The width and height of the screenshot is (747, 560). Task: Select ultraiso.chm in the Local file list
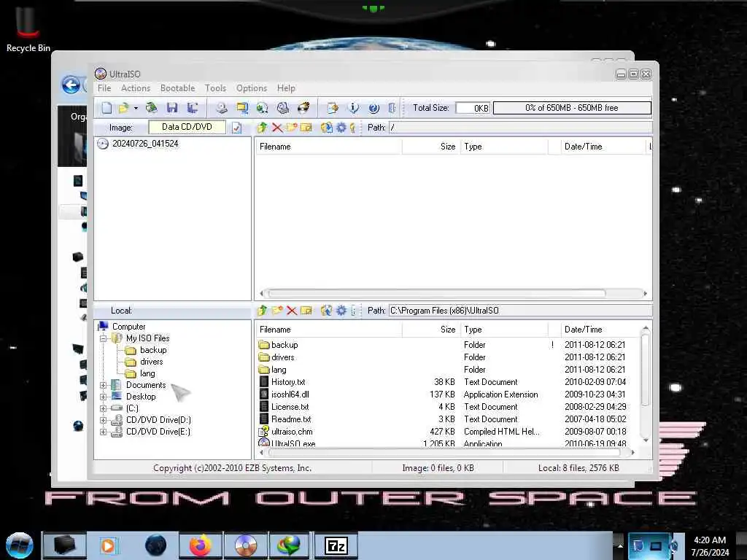(292, 432)
